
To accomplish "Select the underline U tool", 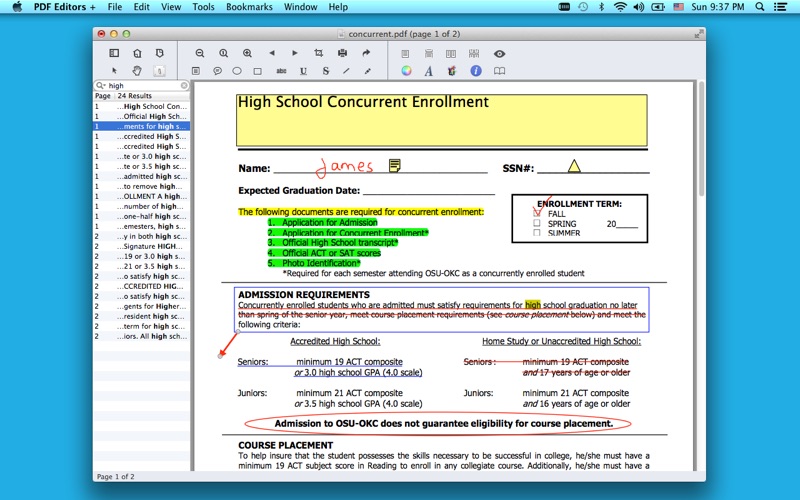I will point(304,71).
